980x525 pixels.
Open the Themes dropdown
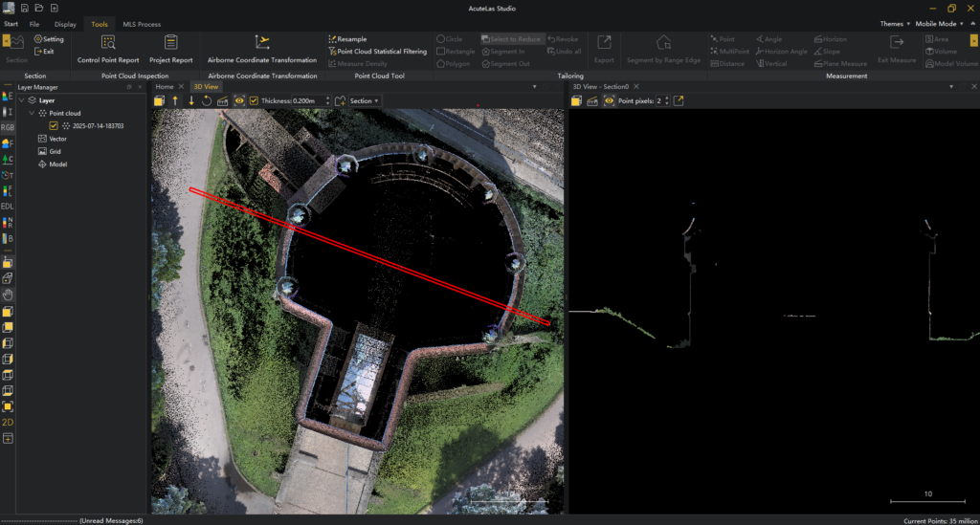893,24
